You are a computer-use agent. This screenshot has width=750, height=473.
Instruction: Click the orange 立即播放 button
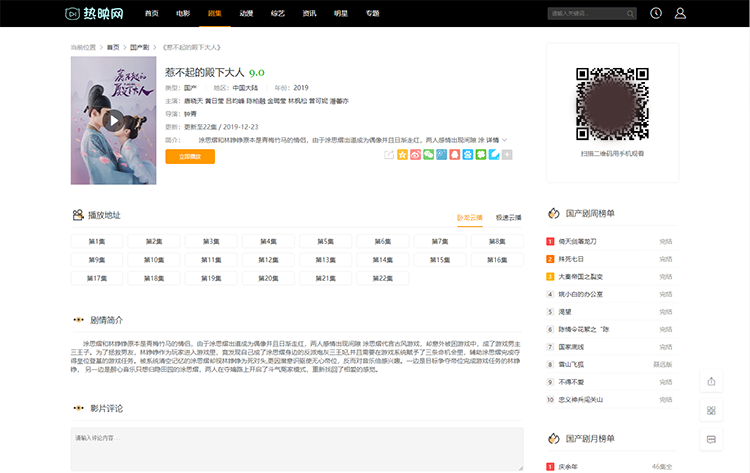(190, 156)
